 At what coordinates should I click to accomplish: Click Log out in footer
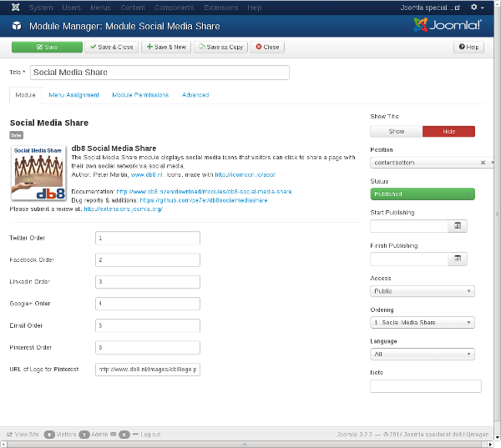[x=146, y=435]
